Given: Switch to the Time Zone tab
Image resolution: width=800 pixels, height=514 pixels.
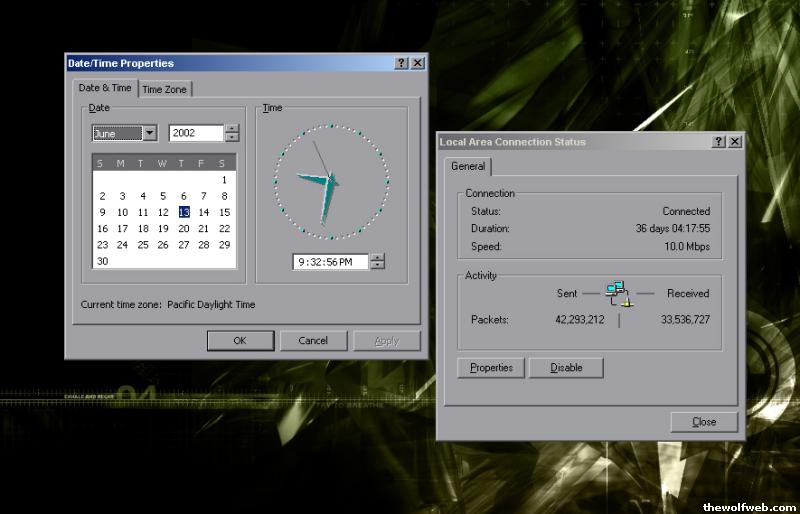Looking at the screenshot, I should (x=164, y=89).
